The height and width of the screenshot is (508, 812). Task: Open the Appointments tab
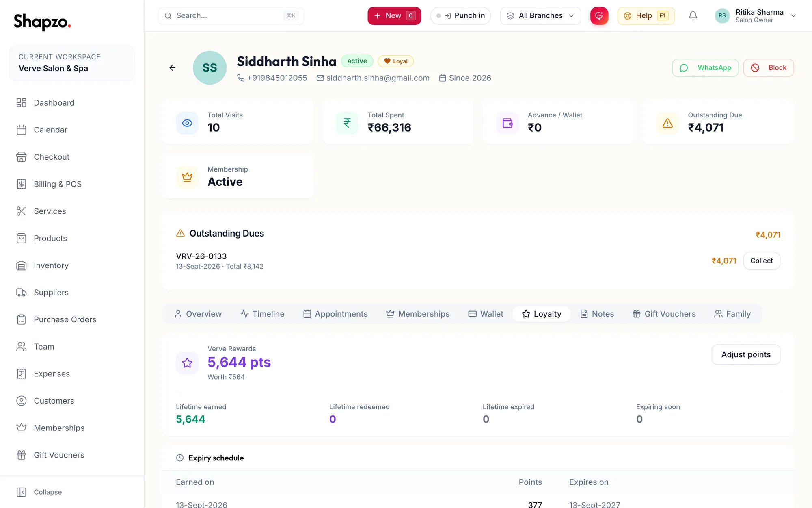coord(335,314)
